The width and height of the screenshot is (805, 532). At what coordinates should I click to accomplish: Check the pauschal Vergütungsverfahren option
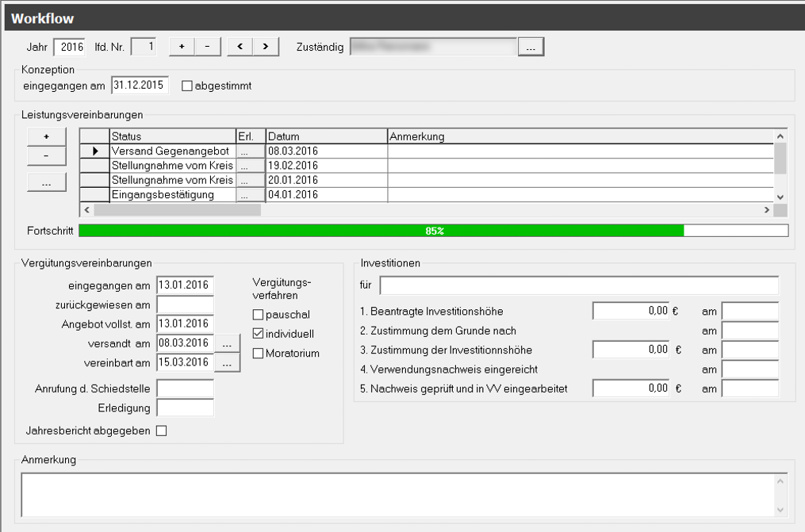(258, 316)
